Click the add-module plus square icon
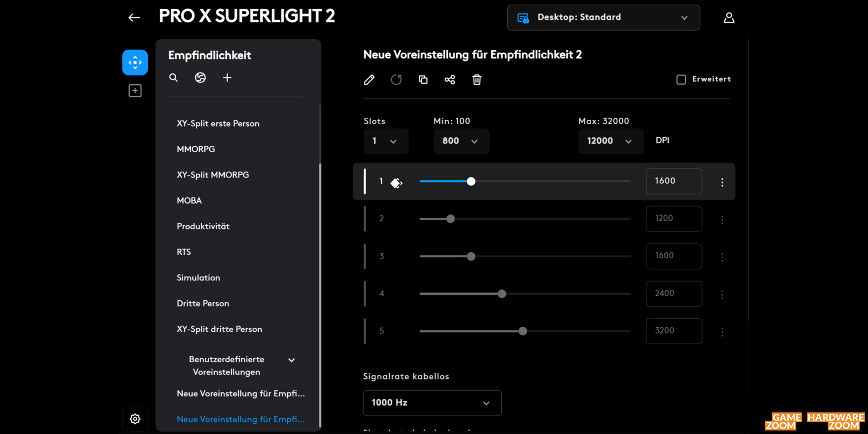 click(x=135, y=91)
